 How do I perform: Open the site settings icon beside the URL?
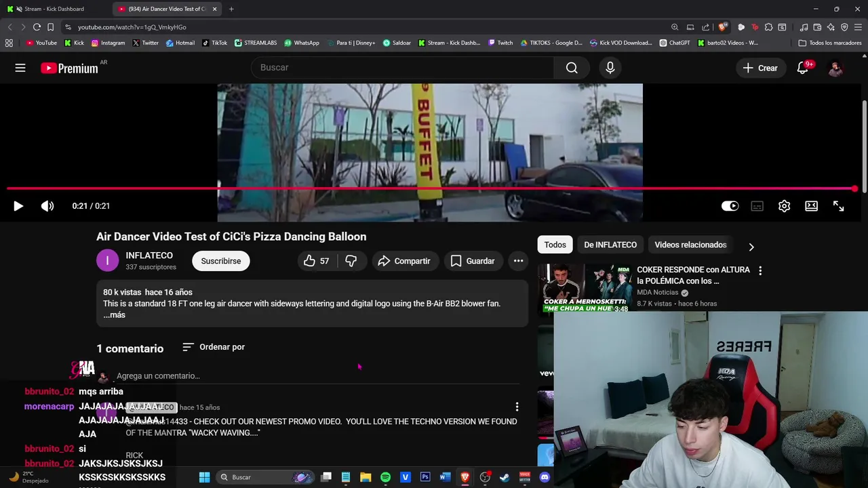click(68, 27)
